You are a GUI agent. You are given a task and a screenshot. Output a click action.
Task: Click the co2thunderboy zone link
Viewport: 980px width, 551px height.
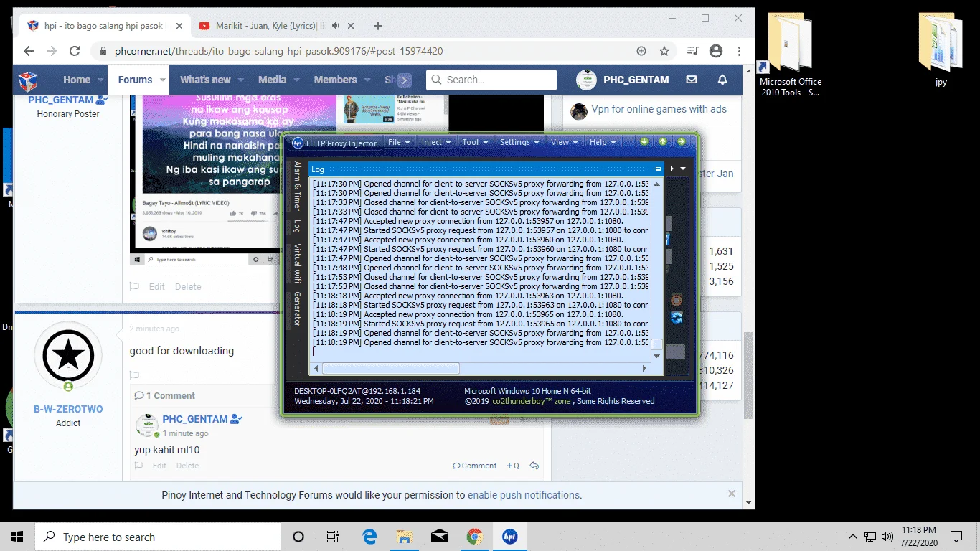tap(532, 401)
